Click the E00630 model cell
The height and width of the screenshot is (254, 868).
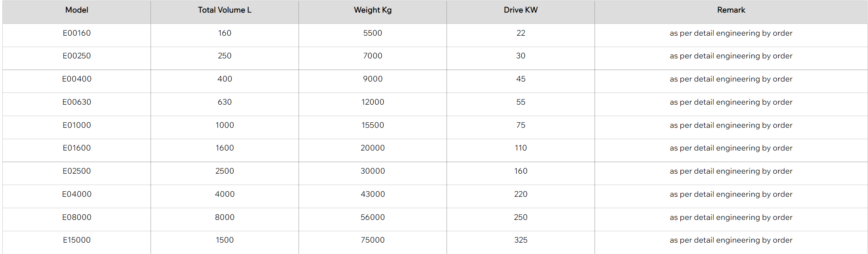(x=77, y=102)
